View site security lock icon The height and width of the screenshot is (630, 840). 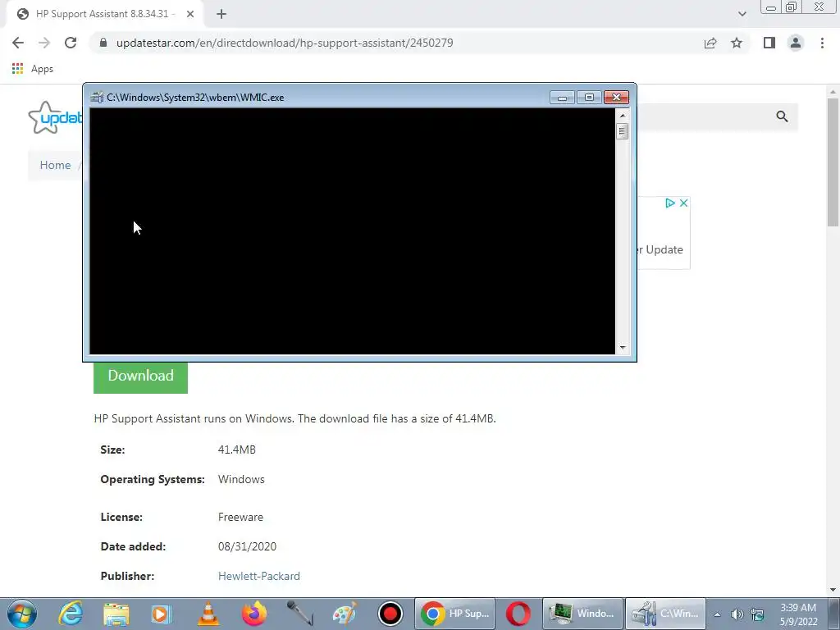(x=103, y=43)
